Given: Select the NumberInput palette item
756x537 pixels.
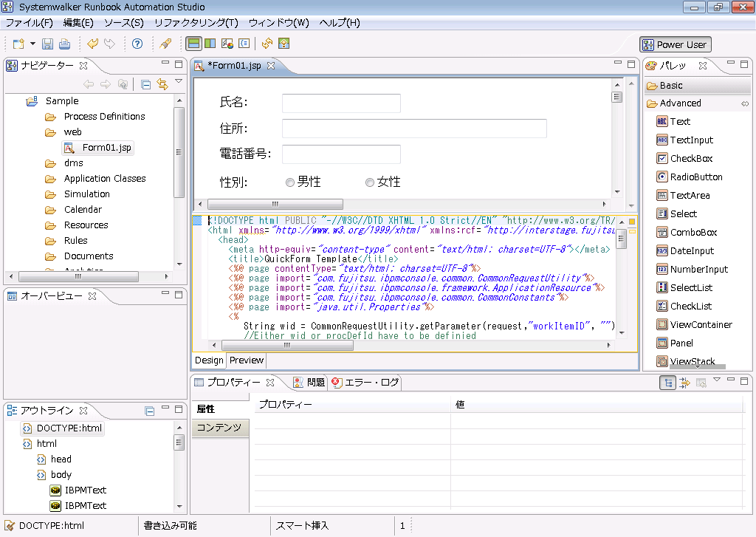Looking at the screenshot, I should pos(693,269).
